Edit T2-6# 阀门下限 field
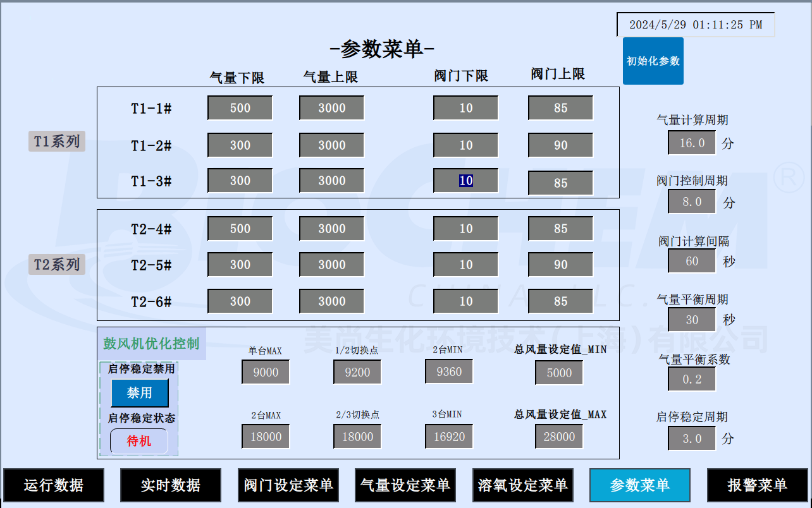This screenshot has height=508, width=812. click(x=466, y=301)
